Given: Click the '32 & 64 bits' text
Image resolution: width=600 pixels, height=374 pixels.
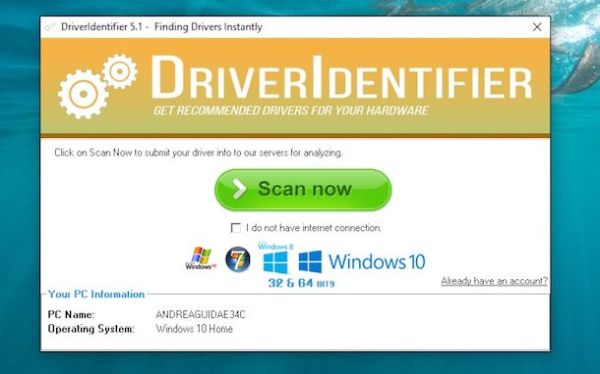Looking at the screenshot, I should point(301,283).
